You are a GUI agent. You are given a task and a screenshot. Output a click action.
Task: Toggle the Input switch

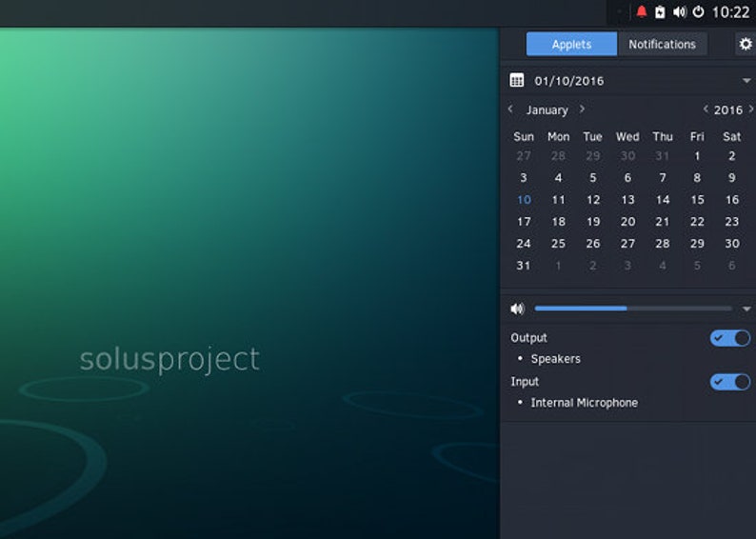pyautogui.click(x=730, y=382)
